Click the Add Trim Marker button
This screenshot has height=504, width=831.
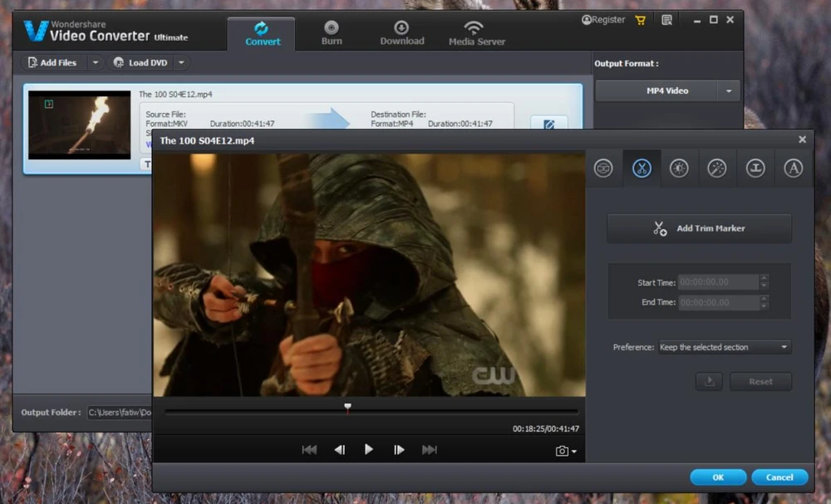[x=699, y=228]
